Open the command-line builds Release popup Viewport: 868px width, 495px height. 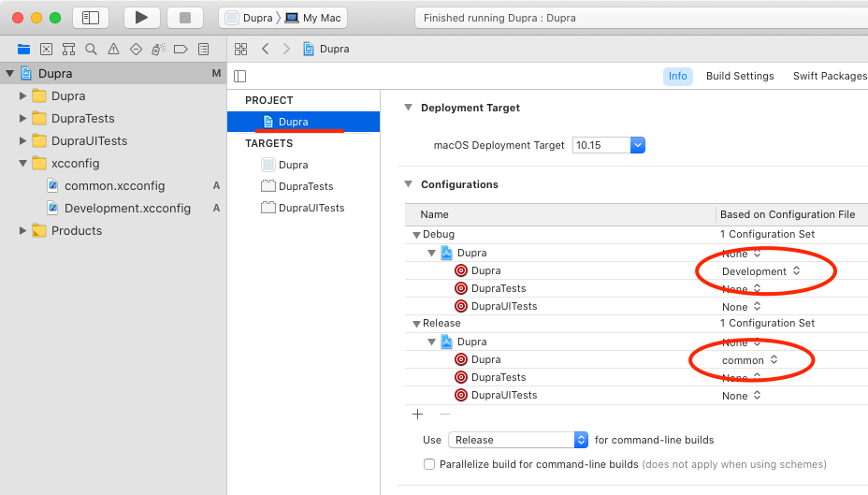(517, 440)
